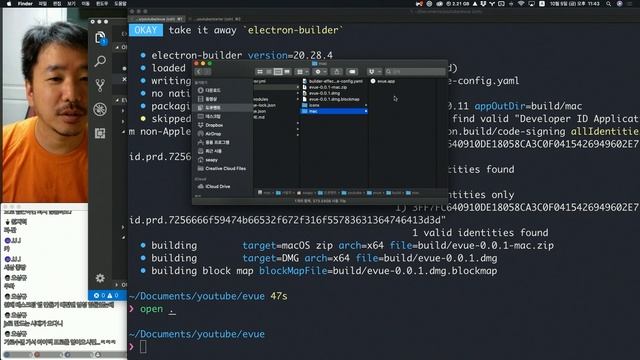Select the mac folder in Finder

click(334, 111)
